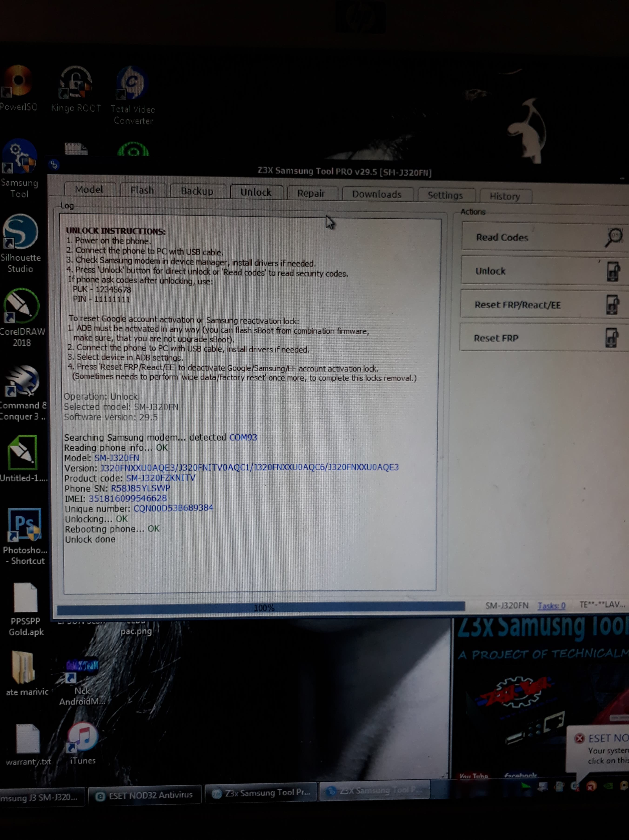
Task: Switch to the Repair tab
Action: click(311, 193)
